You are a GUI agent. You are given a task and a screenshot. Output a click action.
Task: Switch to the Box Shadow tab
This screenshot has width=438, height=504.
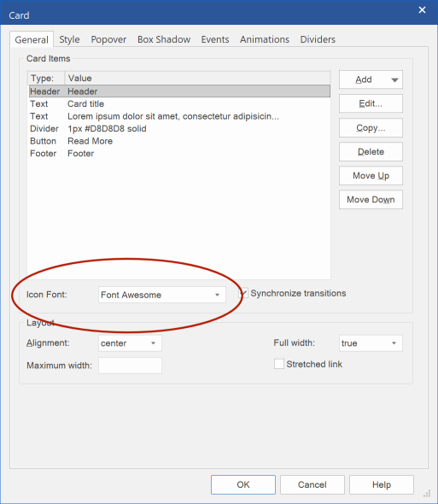pos(164,39)
